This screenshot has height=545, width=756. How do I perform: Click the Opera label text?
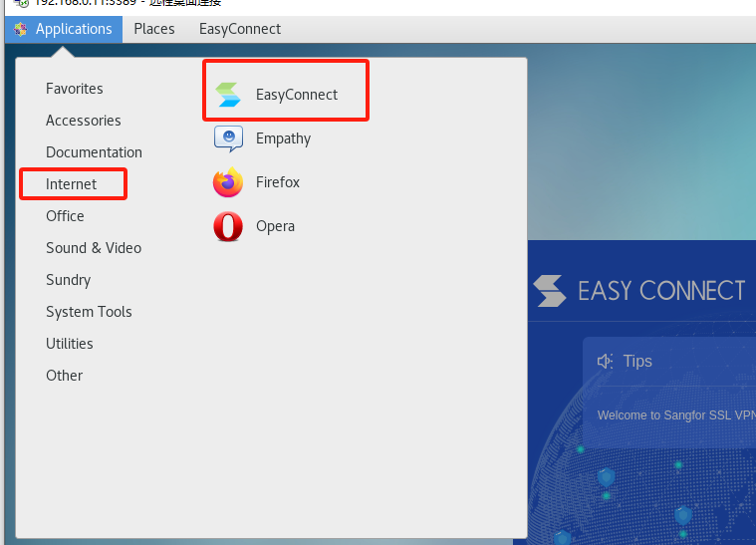click(x=275, y=226)
